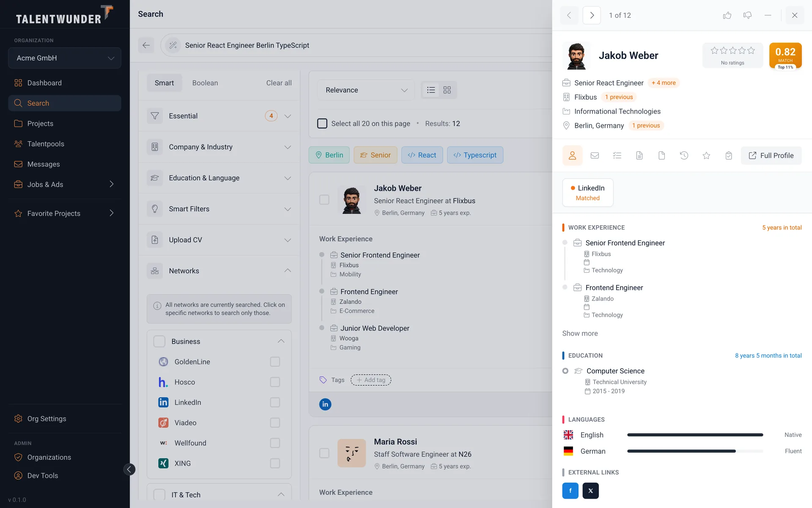Open the mail icon tab in profile
Screen dimensions: 812x508
595,155
